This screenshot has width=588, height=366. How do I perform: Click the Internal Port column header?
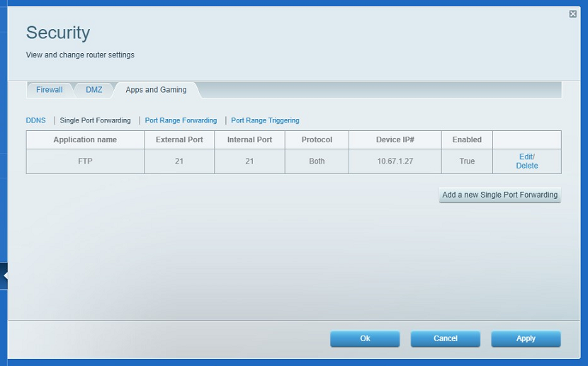[x=249, y=139]
